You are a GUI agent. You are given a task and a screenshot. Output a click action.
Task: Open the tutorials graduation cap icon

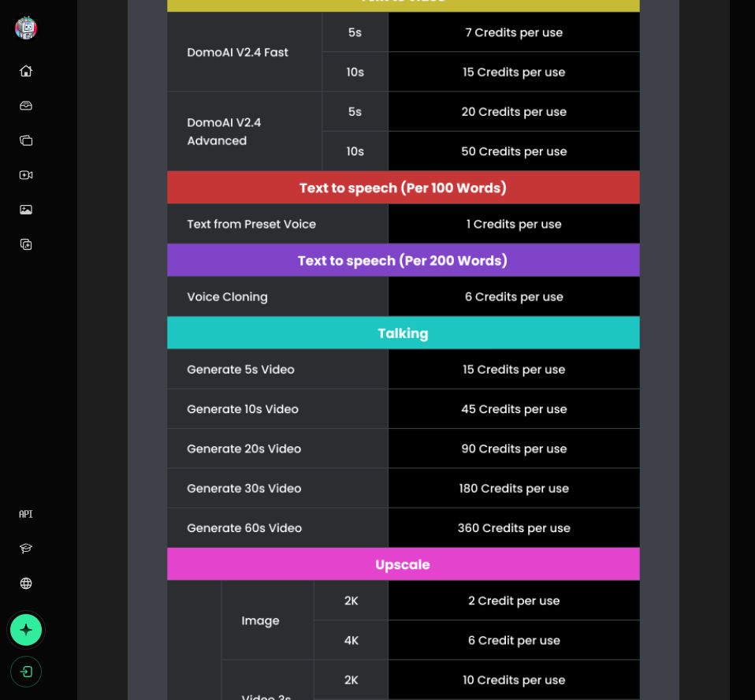pyautogui.click(x=26, y=549)
